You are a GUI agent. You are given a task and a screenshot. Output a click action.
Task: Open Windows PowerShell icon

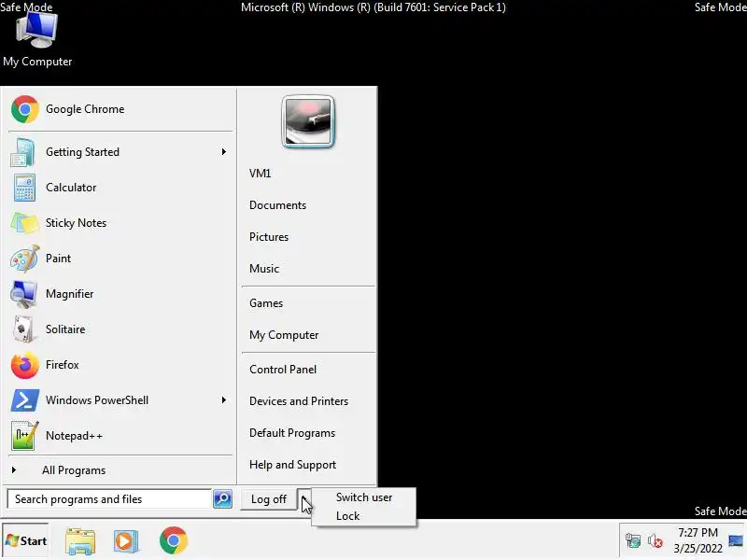click(x=24, y=400)
